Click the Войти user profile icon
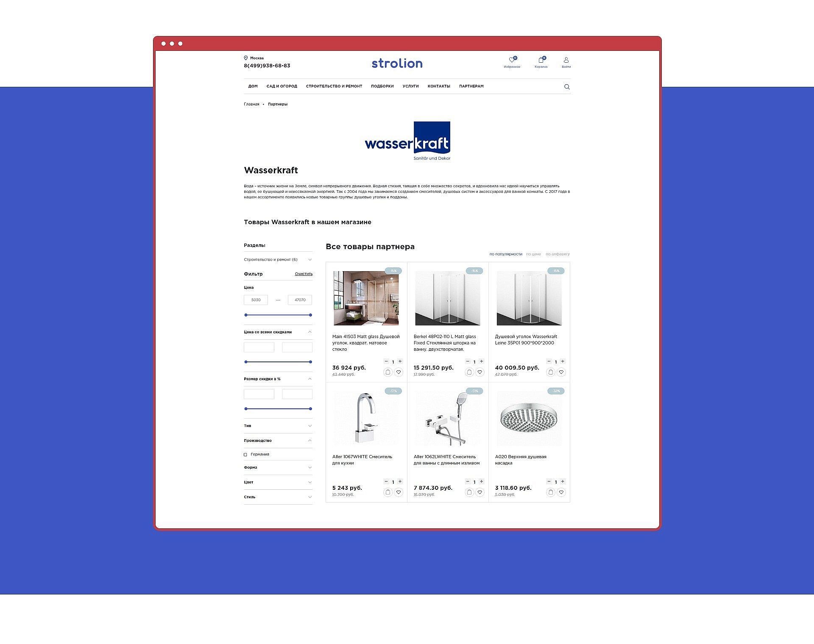This screenshot has width=814, height=644. pos(566,60)
